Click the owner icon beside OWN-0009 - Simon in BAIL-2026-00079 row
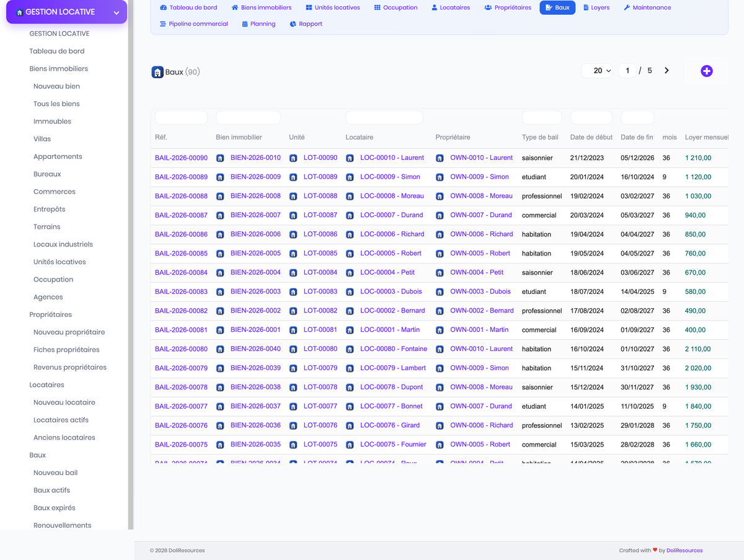The width and height of the screenshot is (744, 560). coord(440,368)
